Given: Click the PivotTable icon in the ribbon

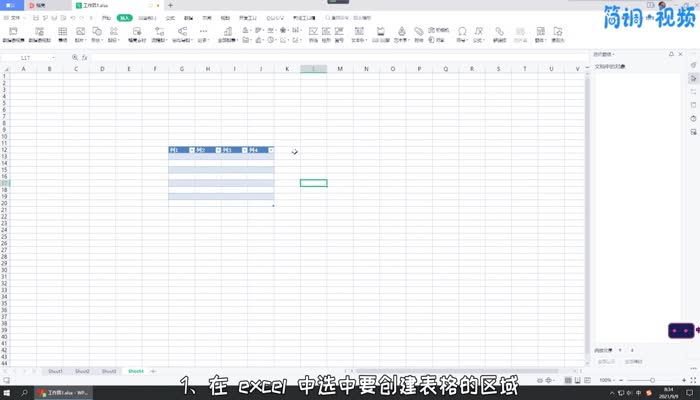Looking at the screenshot, I should tap(14, 35).
